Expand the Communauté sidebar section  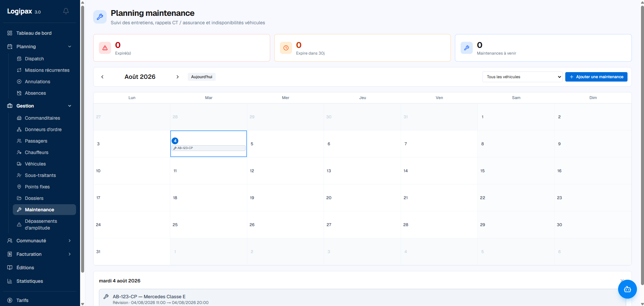pos(39,241)
